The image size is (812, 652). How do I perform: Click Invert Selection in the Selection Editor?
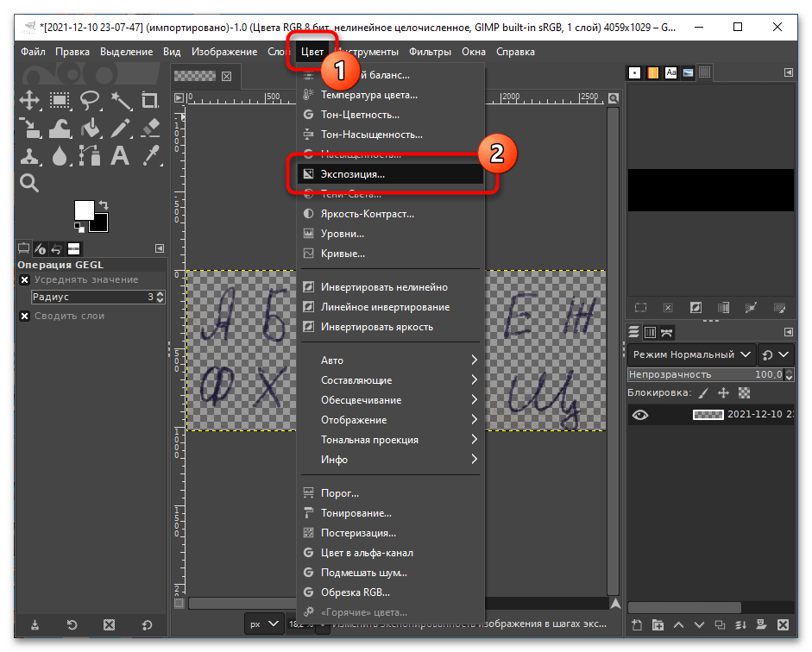[x=696, y=308]
